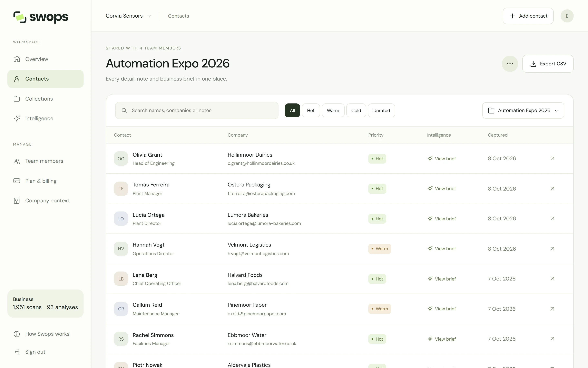Open the Automation Expo 2026 collection dropdown
This screenshot has width=588, height=368.
[523, 110]
